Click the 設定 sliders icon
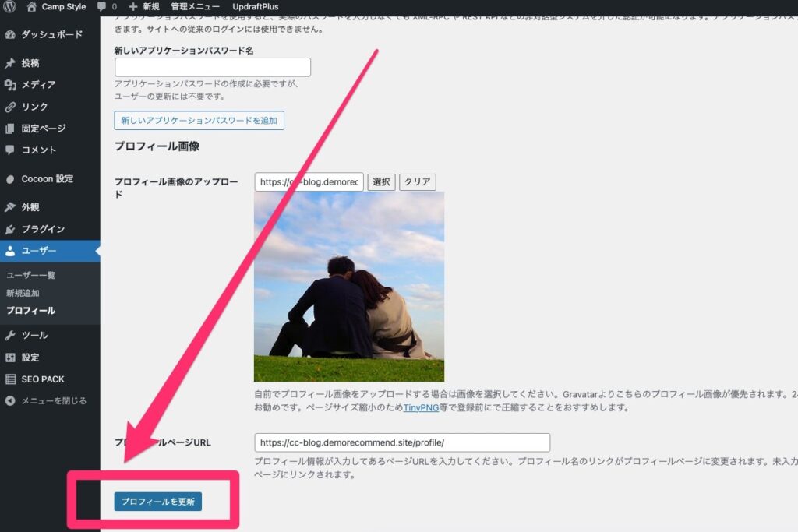Viewport: 798px width, 532px height. [x=10, y=358]
